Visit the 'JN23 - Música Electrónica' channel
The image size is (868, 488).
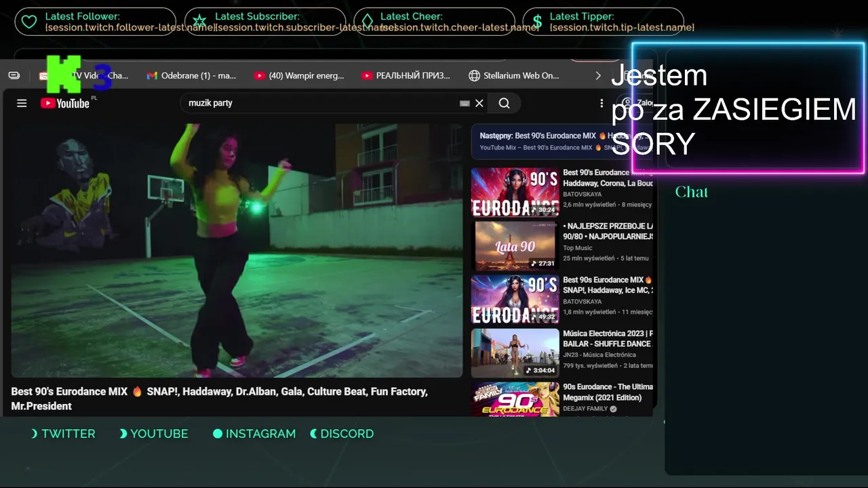pos(599,354)
